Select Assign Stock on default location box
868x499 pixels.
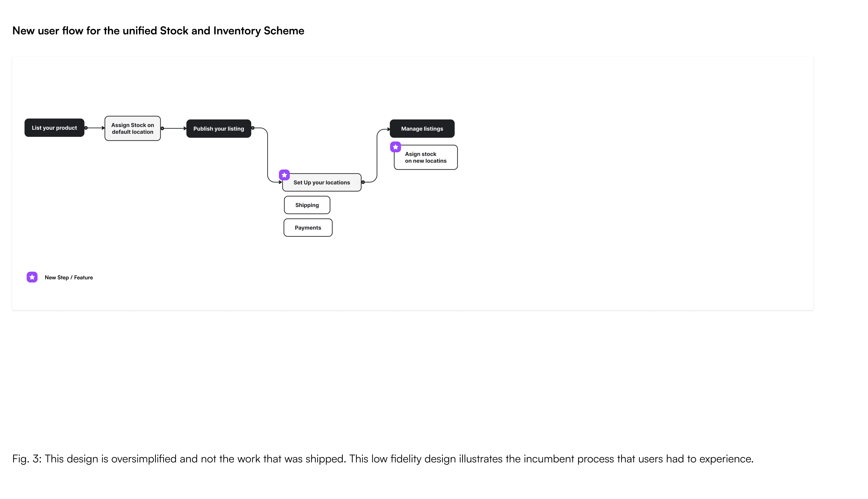click(x=133, y=129)
